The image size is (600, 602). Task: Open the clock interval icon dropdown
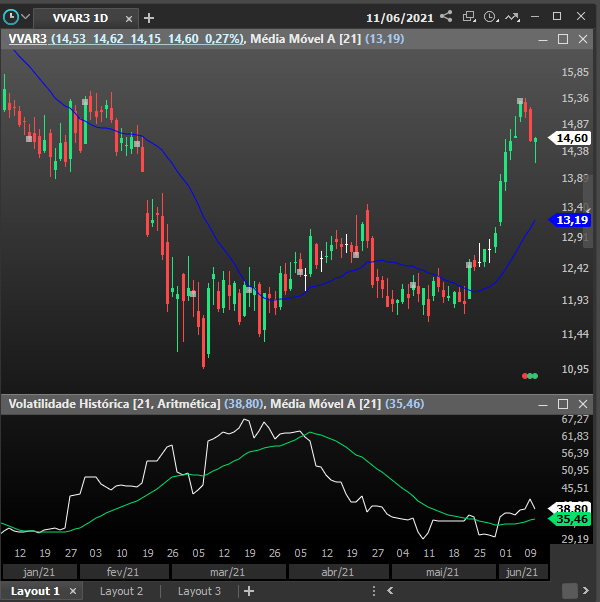491,17
